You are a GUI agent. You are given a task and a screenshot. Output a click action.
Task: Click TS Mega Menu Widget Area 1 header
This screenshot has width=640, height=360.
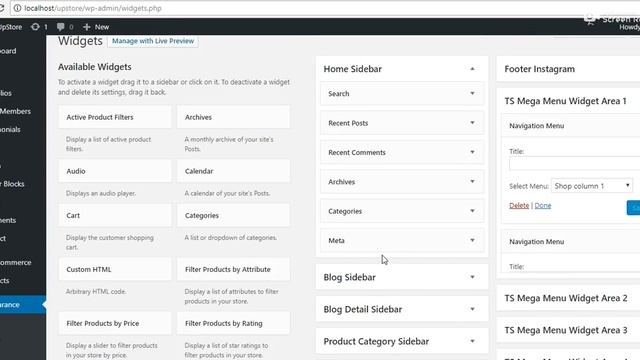coord(568,101)
